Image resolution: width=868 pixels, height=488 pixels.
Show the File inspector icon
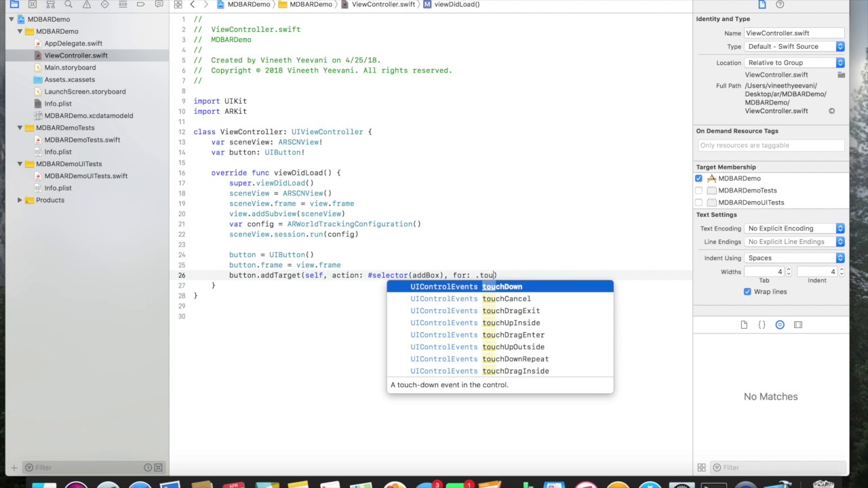pos(762,4)
